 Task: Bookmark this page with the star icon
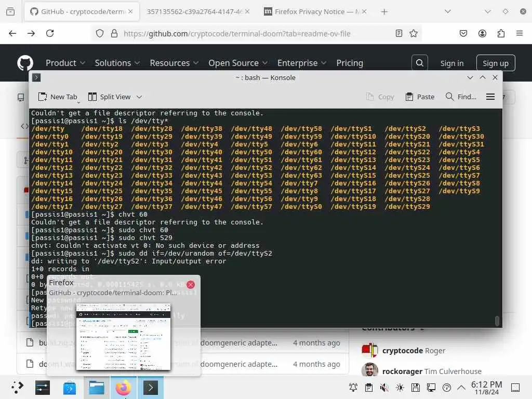tap(413, 33)
